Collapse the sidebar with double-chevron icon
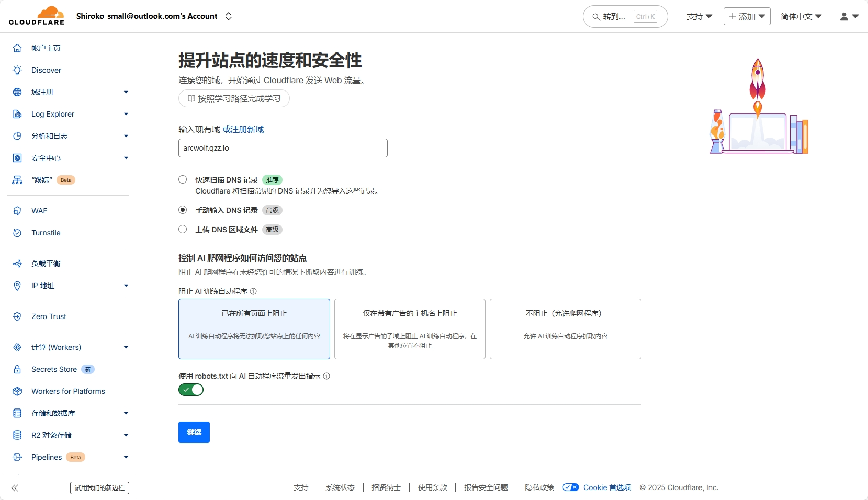This screenshot has height=500, width=868. 15,488
